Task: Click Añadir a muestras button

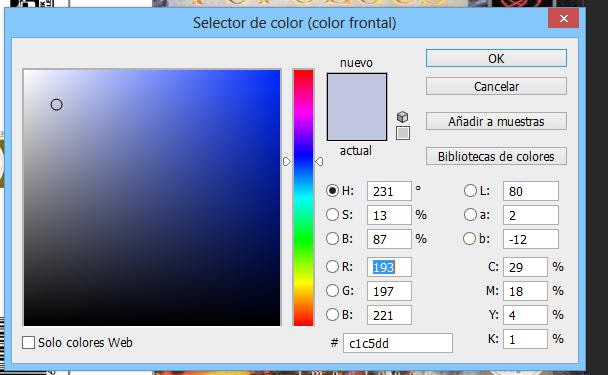Action: [496, 121]
